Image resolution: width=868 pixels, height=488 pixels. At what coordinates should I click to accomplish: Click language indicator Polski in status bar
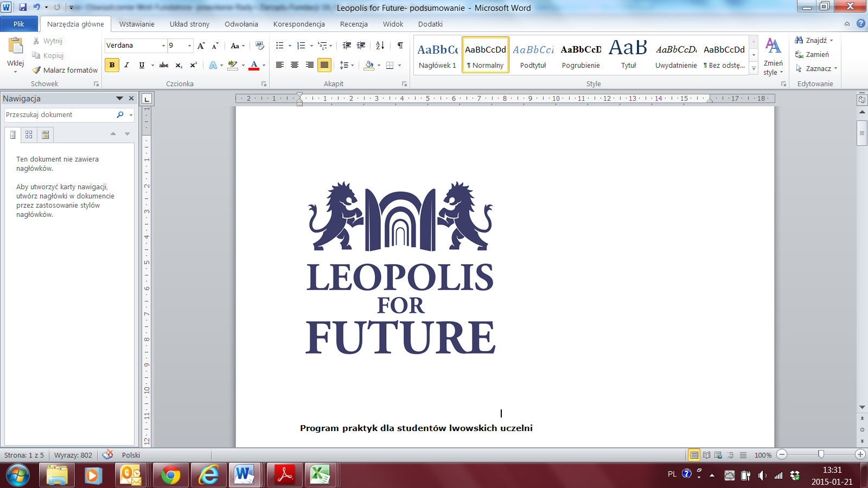point(131,455)
